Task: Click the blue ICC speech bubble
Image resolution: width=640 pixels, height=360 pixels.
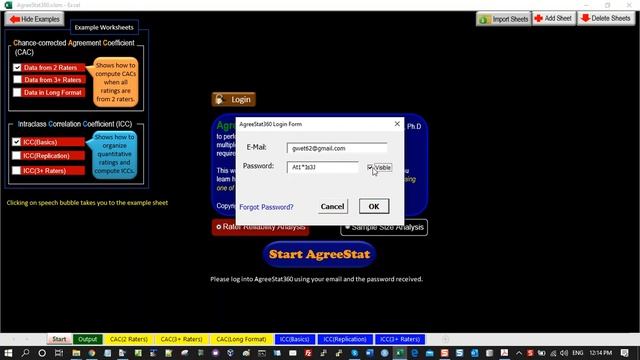Action: click(114, 154)
